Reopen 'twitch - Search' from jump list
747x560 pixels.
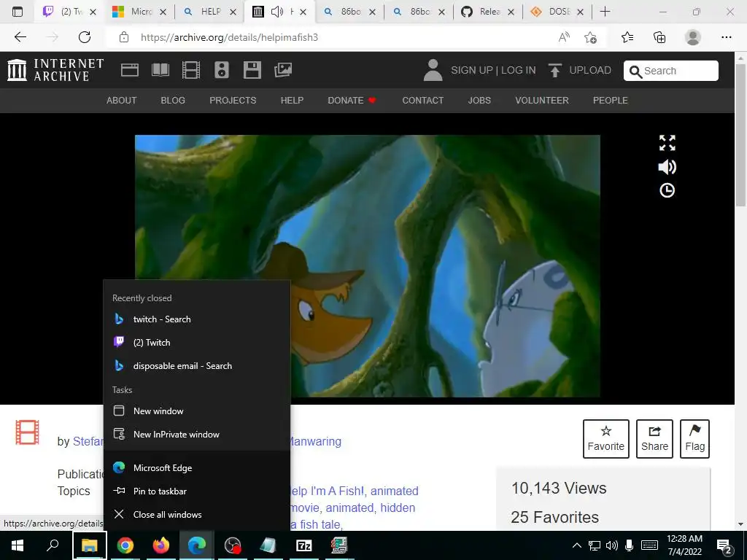tap(197, 319)
